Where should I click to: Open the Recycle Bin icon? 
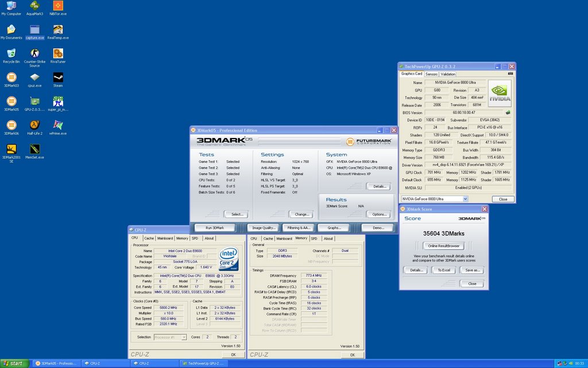pyautogui.click(x=11, y=56)
